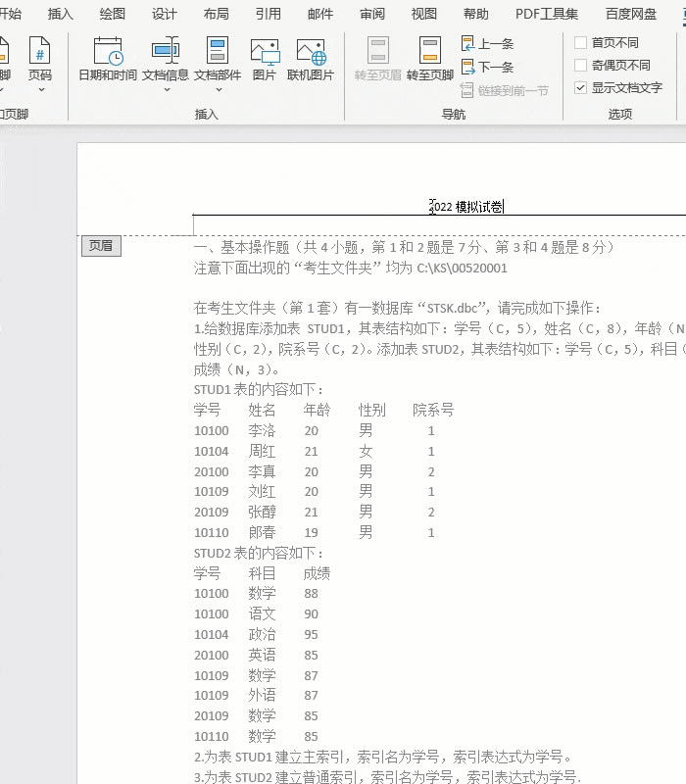The height and width of the screenshot is (784, 686).
Task: Uncheck 显示文档文字 option
Action: coord(581,88)
